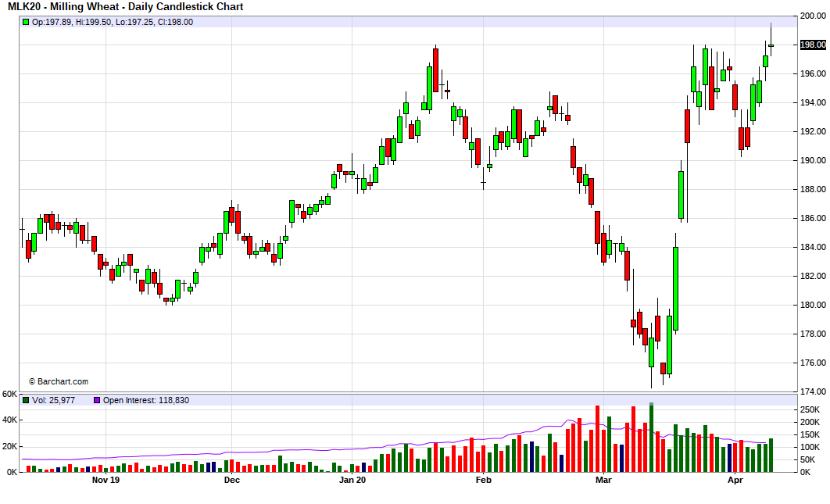Choose the Apr date axis label
The width and height of the screenshot is (830, 504).
(735, 481)
